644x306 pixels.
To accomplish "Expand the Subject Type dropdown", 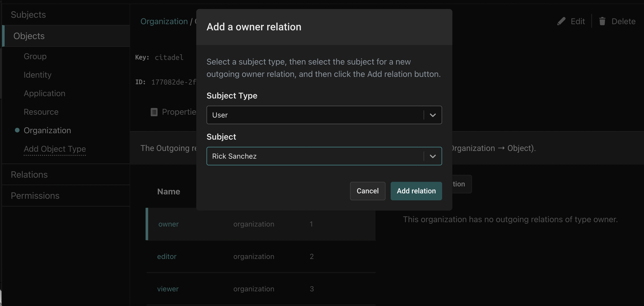I will tap(433, 115).
